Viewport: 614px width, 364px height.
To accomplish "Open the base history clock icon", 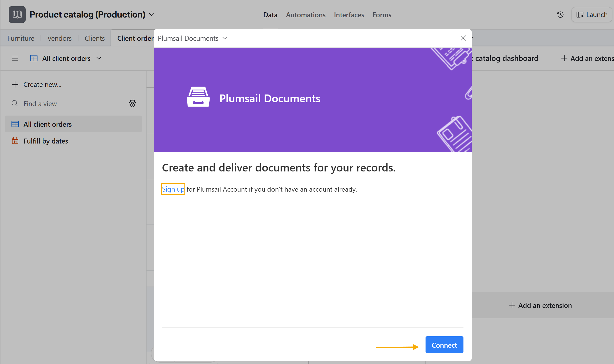I will coord(560,15).
